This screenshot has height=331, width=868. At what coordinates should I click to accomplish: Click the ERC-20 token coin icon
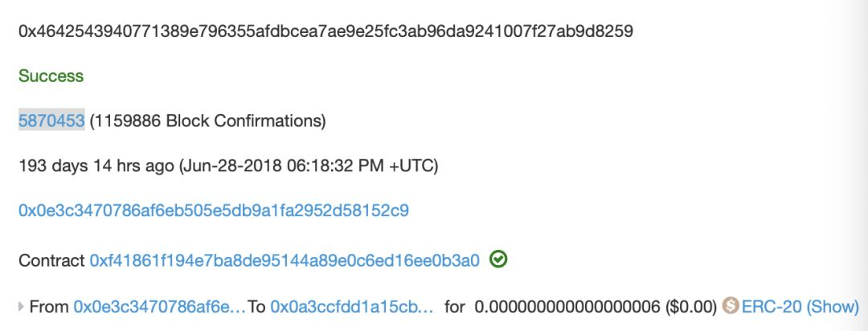(731, 305)
